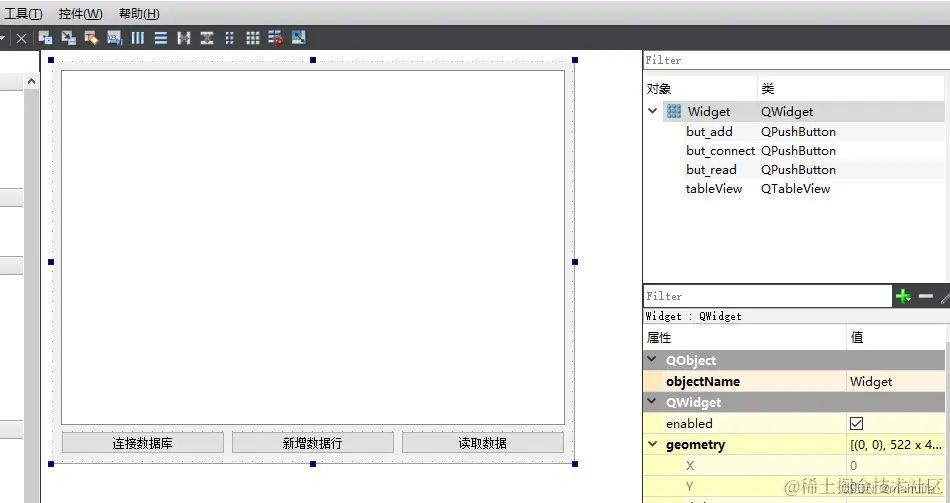This screenshot has width=950, height=503.
Task: Click the Break Layout toolbar icon
Action: [x=276, y=38]
